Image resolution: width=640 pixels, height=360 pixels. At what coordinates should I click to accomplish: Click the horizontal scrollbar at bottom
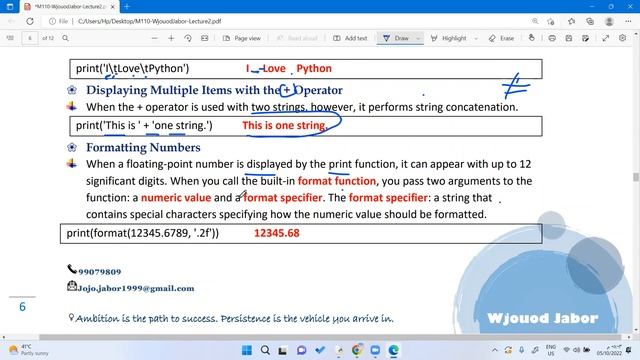(330, 337)
